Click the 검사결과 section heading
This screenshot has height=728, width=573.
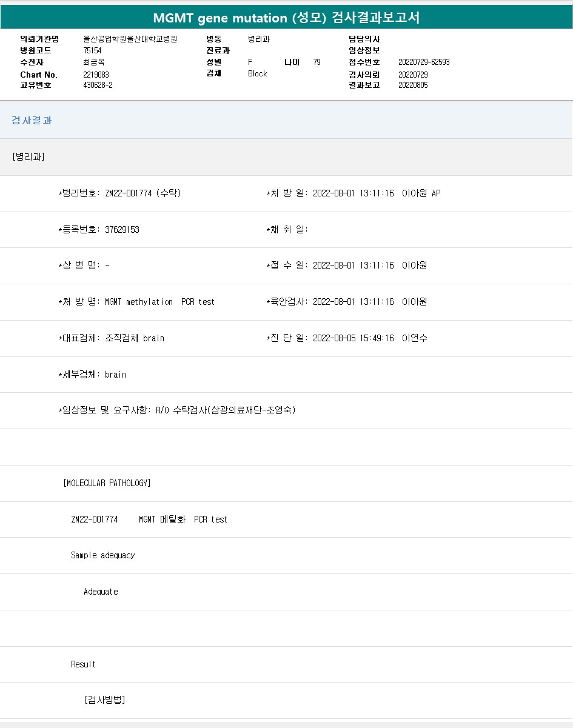(32, 120)
